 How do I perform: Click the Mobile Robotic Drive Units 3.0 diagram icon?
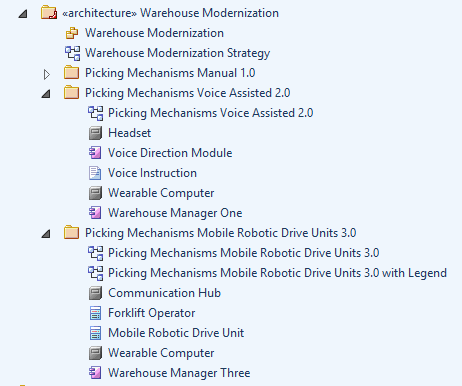(96, 253)
